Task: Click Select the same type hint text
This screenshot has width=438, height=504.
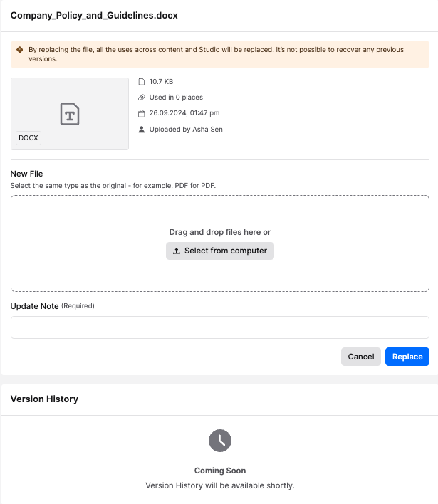Action: pyautogui.click(x=113, y=186)
